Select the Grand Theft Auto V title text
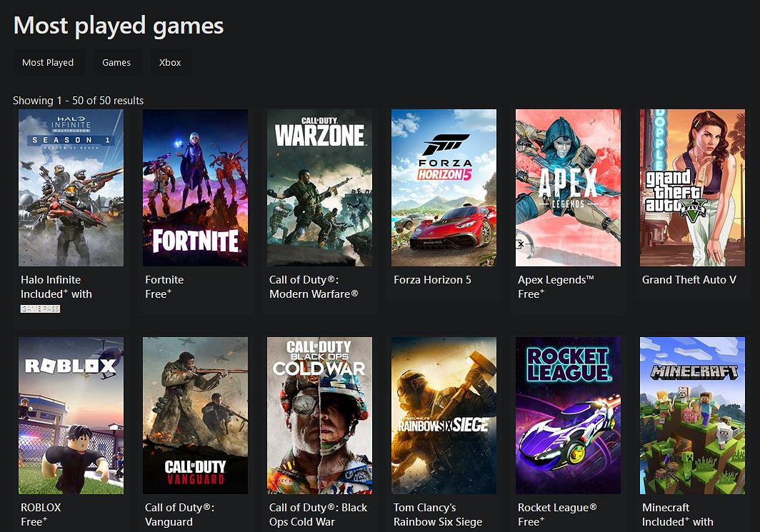This screenshot has width=760, height=532. 689,279
